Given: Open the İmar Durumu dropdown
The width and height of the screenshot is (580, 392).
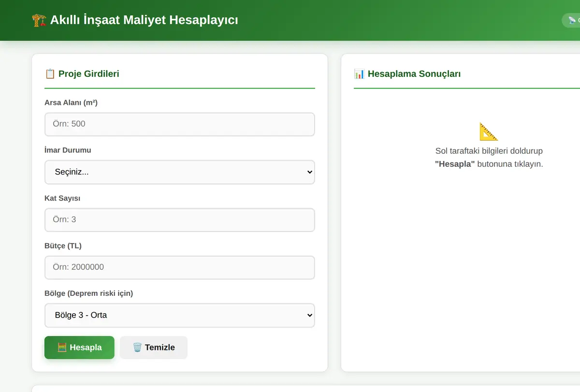Looking at the screenshot, I should [x=180, y=172].
